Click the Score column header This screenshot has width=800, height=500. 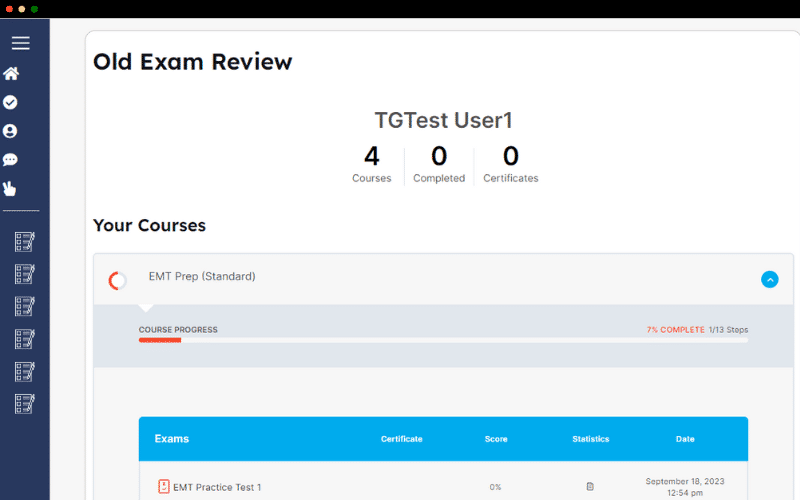click(x=496, y=439)
